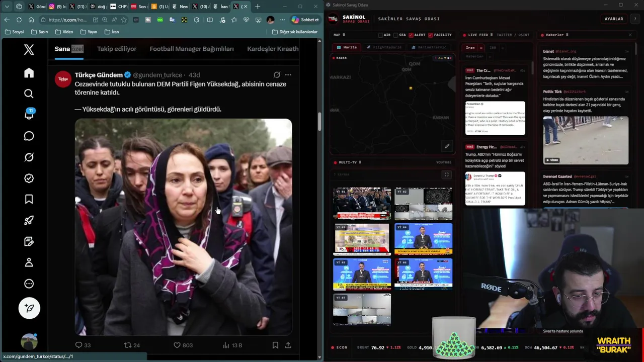Disable the ALERT map layer checkbox
The height and width of the screenshot is (362, 644).
tap(411, 35)
